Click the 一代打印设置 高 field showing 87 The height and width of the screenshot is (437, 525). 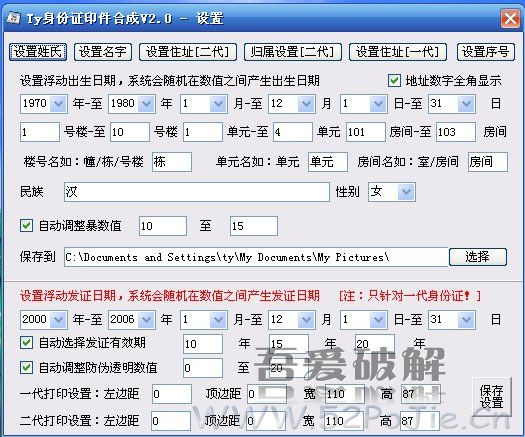(421, 394)
